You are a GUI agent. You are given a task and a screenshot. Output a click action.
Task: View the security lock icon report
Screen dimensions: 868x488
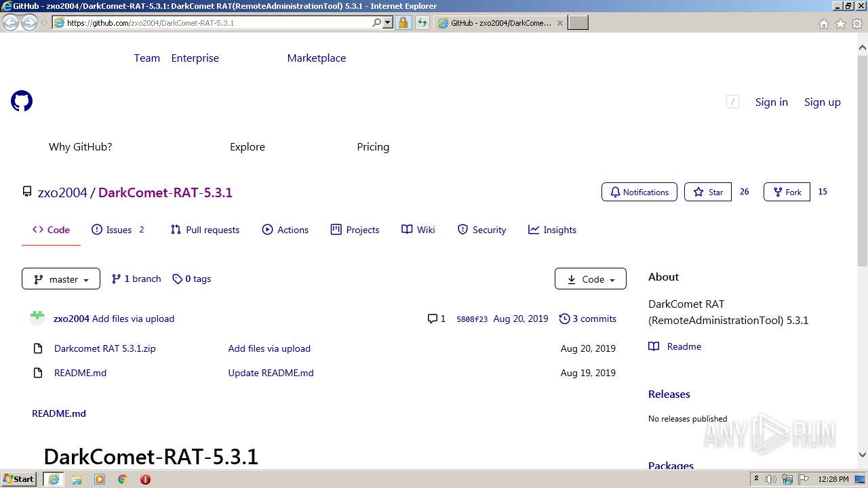(x=403, y=22)
